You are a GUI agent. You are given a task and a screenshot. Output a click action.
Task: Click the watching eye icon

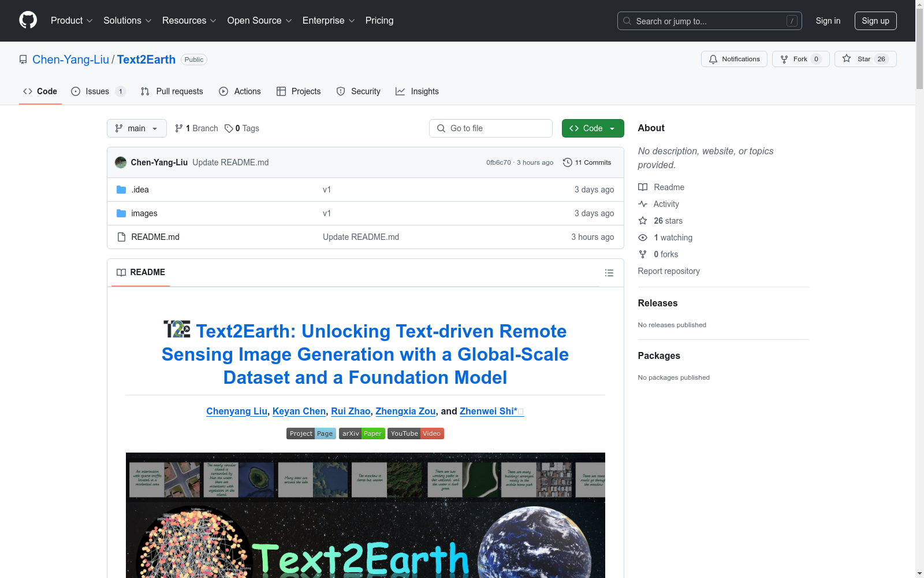[643, 238]
